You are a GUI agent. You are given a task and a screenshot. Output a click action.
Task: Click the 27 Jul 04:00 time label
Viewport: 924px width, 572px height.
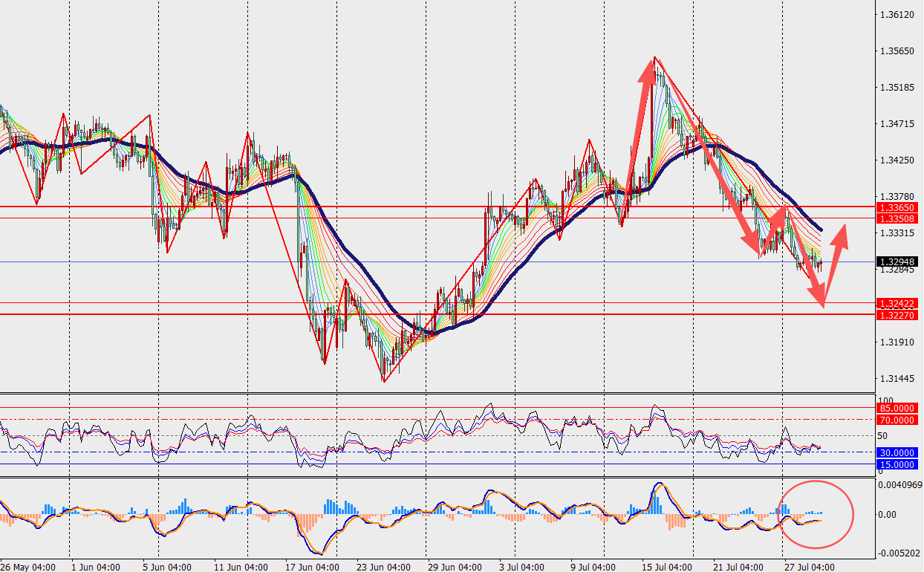pos(810,566)
